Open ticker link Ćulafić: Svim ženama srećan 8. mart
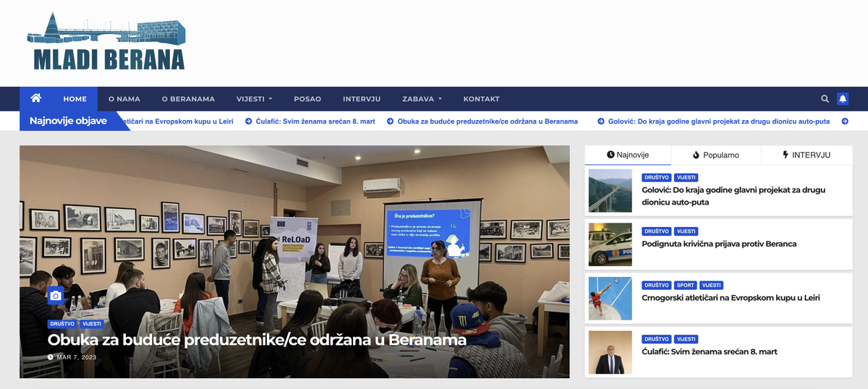The width and height of the screenshot is (868, 389). point(315,121)
